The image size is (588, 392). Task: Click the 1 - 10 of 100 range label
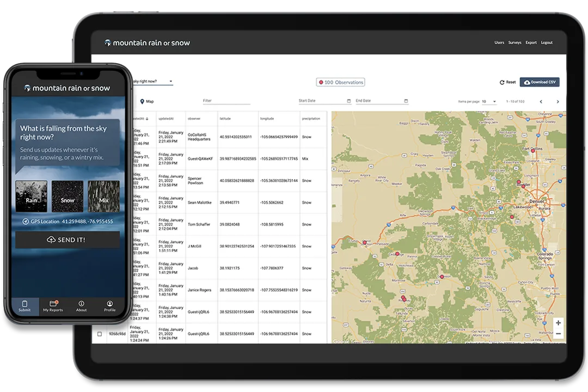point(515,102)
